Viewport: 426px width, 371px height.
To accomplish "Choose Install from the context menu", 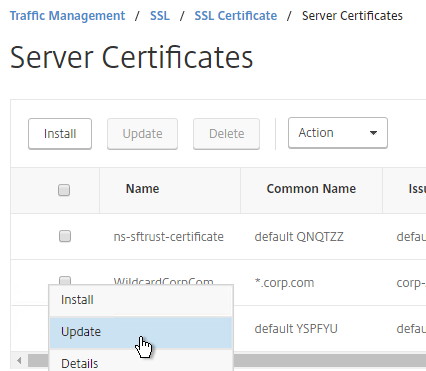I will pyautogui.click(x=141, y=300).
